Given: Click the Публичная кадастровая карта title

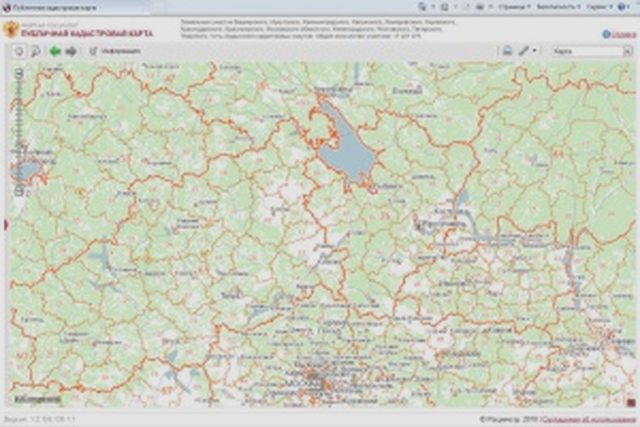Looking at the screenshot, I should pyautogui.click(x=87, y=33).
